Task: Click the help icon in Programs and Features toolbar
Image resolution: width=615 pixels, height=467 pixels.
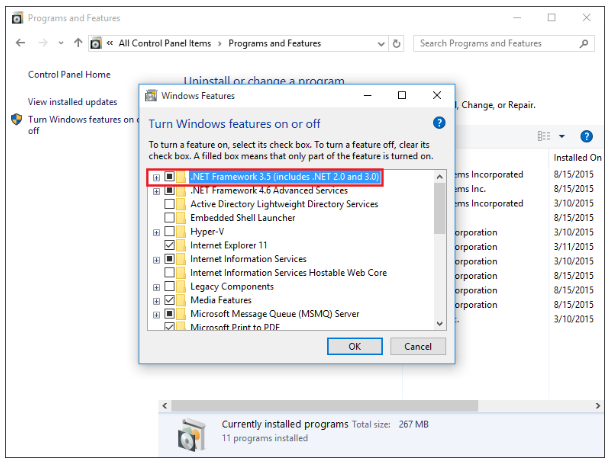Action: click(586, 136)
